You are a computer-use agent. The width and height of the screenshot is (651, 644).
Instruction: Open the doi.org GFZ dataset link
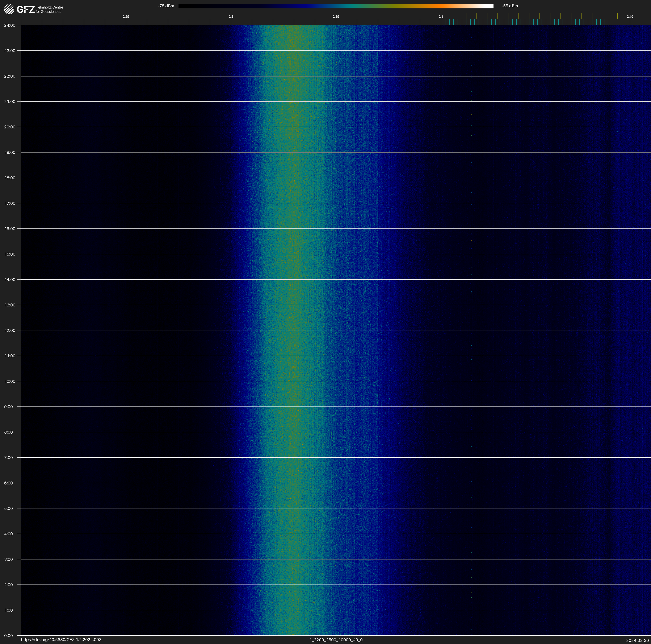click(x=61, y=640)
